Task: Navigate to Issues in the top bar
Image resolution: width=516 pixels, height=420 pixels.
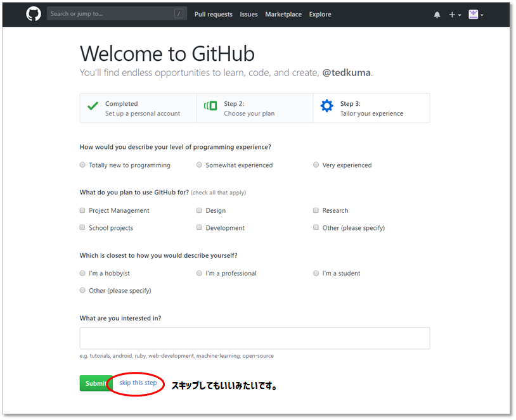Action: tap(248, 14)
